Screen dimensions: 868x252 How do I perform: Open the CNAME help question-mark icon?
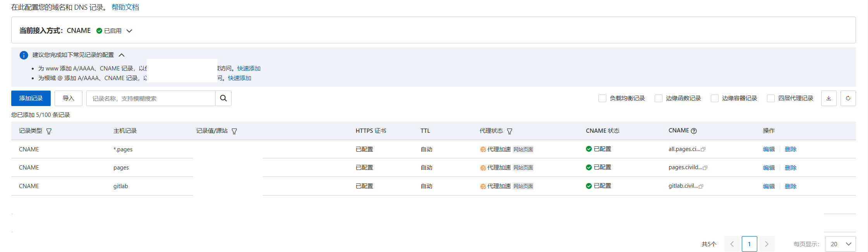coord(694,131)
